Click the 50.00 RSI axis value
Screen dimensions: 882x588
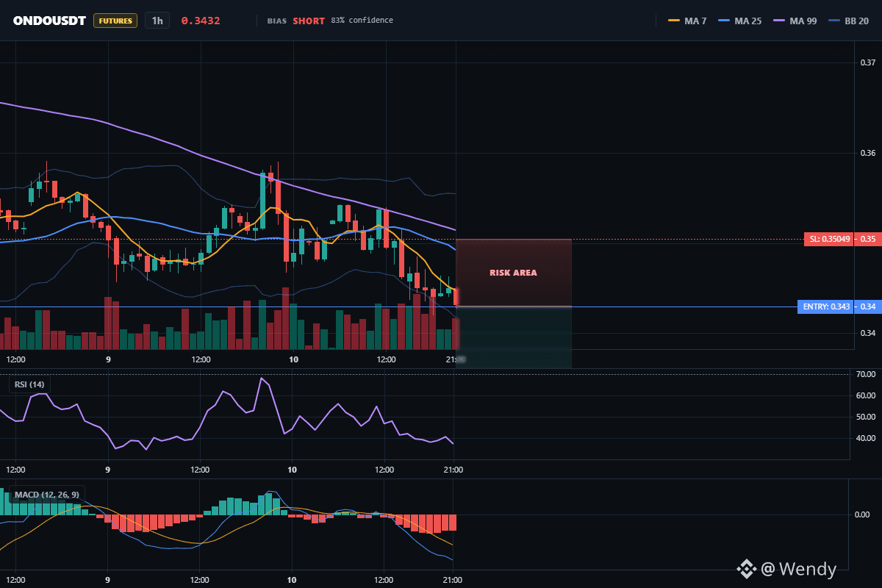(867, 417)
